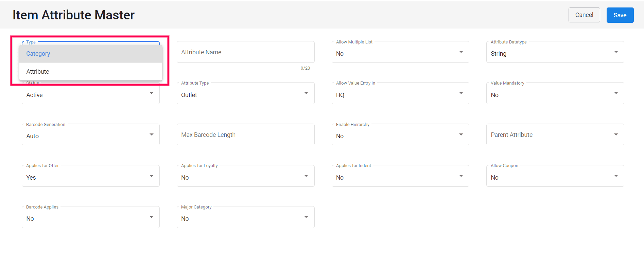The image size is (644, 254).
Task: Click the Barcode Applies dropdown arrow
Action: (152, 217)
